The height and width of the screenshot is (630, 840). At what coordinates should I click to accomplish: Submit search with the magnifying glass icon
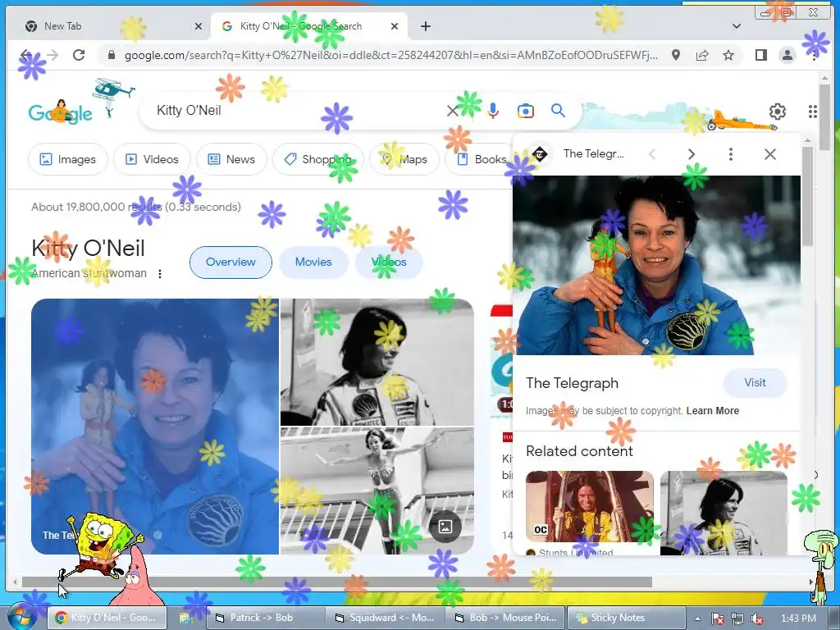coord(558,111)
